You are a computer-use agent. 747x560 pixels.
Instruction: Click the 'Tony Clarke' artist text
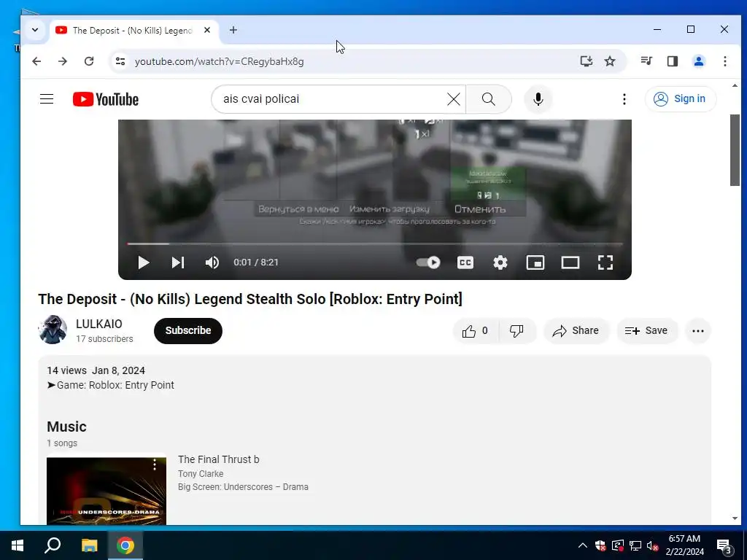click(201, 474)
